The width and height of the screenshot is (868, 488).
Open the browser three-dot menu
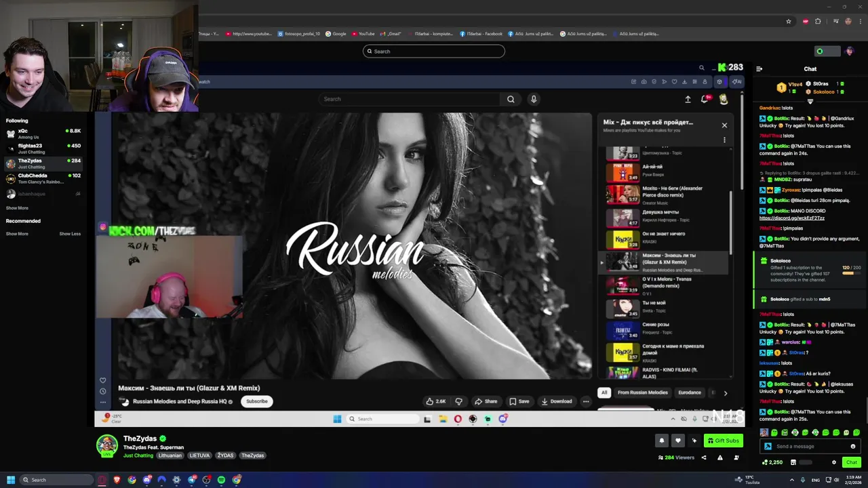click(x=861, y=21)
